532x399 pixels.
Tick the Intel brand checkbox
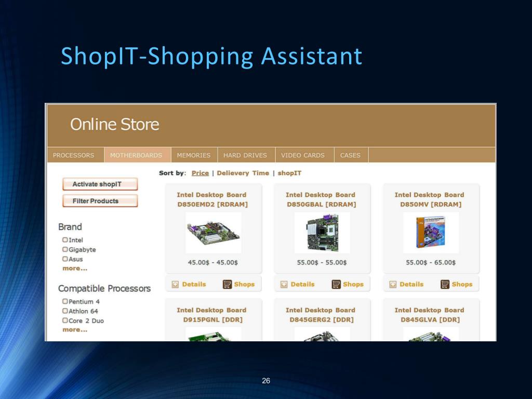(x=65, y=240)
